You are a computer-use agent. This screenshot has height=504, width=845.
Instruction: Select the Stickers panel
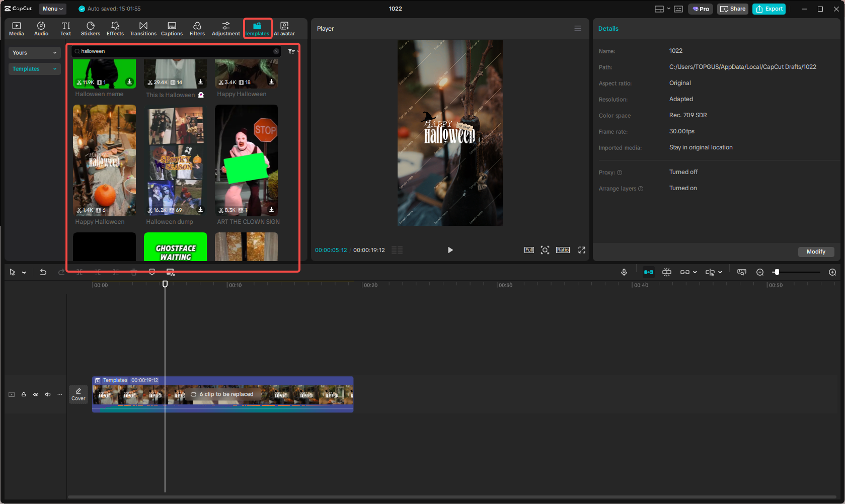pyautogui.click(x=90, y=28)
